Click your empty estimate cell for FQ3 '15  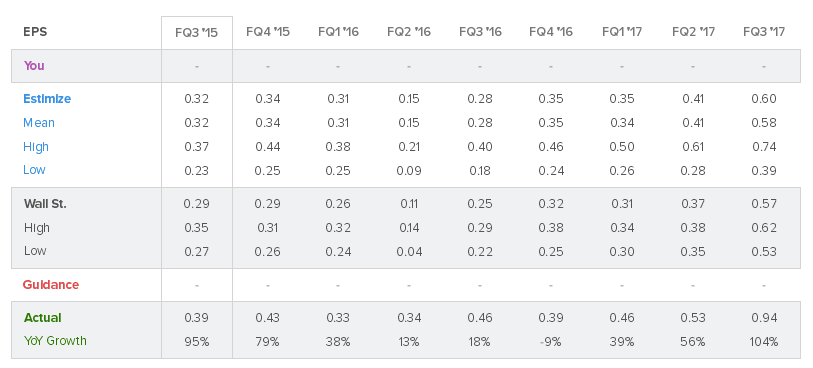click(x=197, y=66)
